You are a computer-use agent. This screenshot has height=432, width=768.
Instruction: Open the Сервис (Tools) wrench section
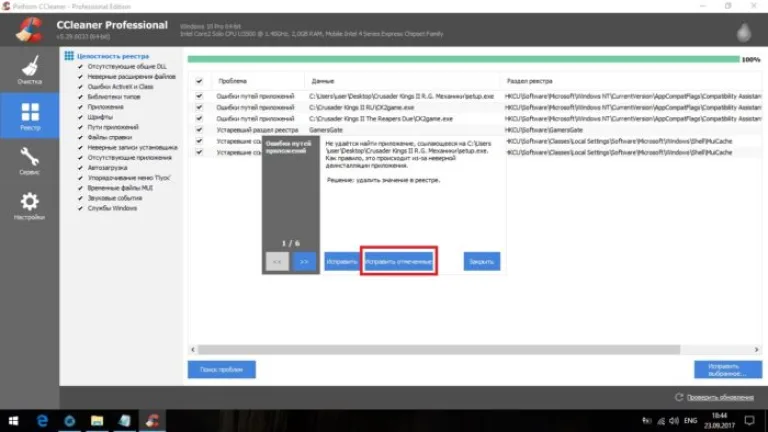click(29, 161)
